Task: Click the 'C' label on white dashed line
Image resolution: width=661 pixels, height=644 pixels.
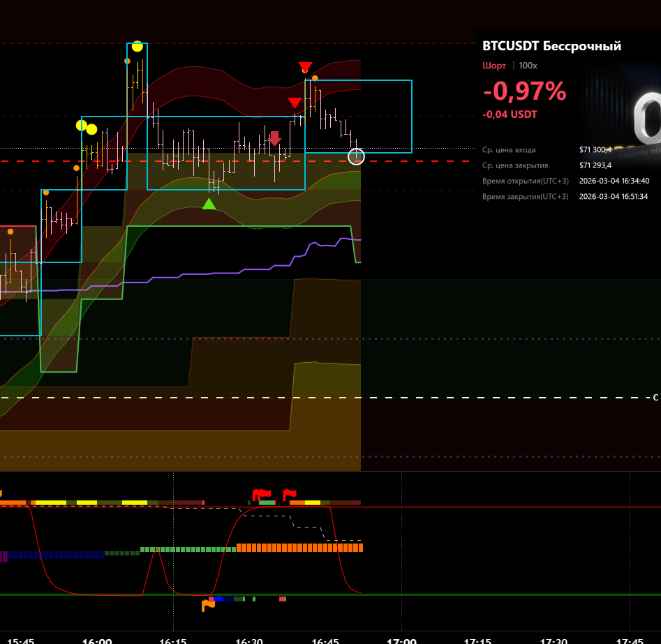Action: click(655, 398)
